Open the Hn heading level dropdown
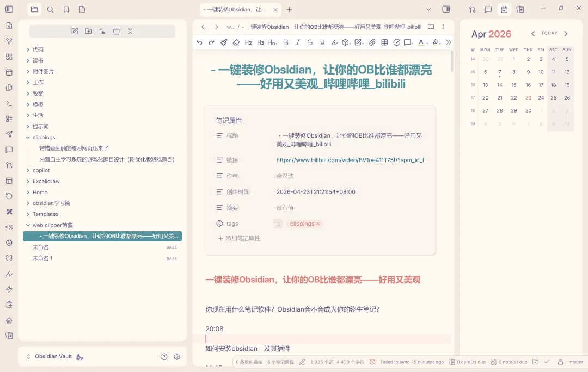 tap(272, 42)
